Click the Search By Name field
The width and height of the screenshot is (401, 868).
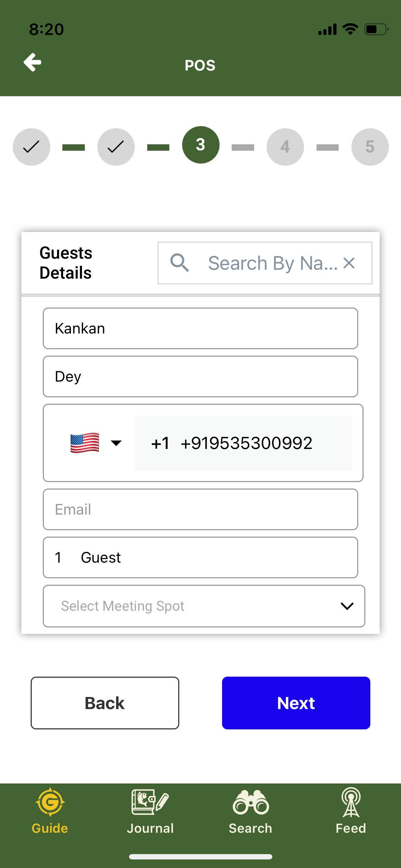pyautogui.click(x=273, y=263)
